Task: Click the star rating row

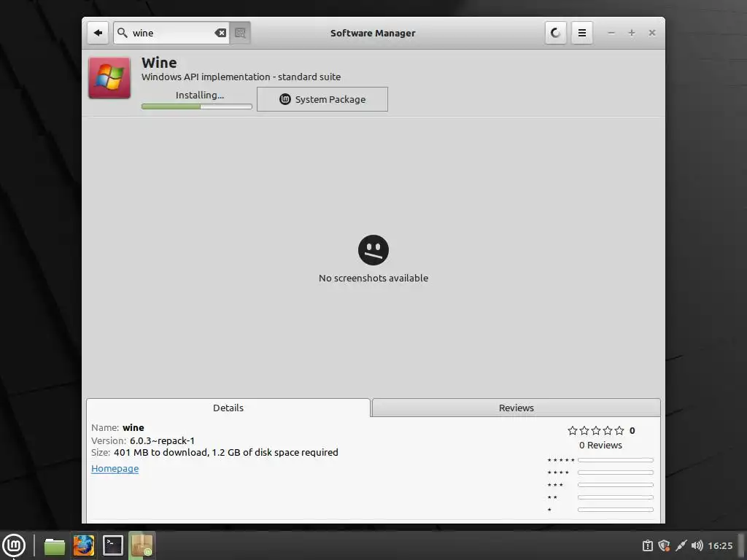Action: 595,430
